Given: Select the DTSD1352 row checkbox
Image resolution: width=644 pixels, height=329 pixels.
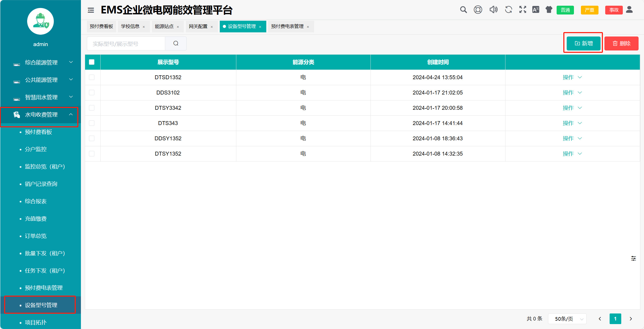Looking at the screenshot, I should tap(92, 77).
